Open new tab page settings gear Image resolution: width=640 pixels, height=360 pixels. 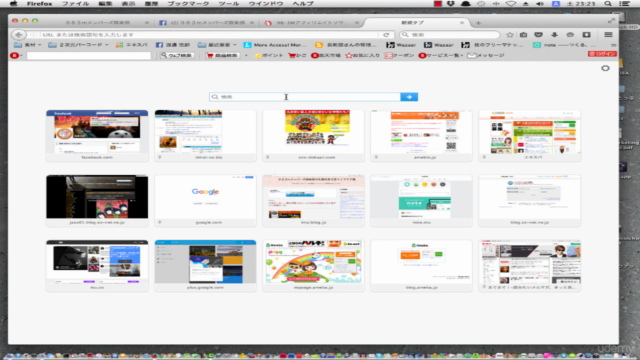605,68
